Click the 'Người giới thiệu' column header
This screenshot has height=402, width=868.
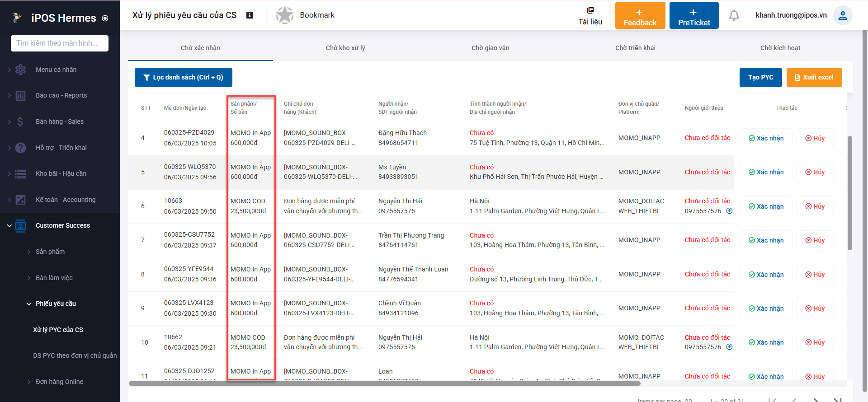click(x=704, y=108)
